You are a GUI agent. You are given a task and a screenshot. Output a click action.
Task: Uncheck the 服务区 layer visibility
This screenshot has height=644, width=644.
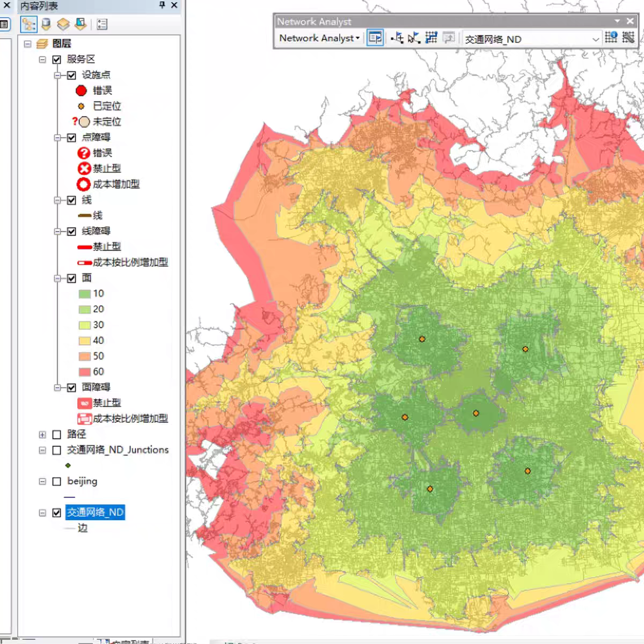click(x=56, y=59)
